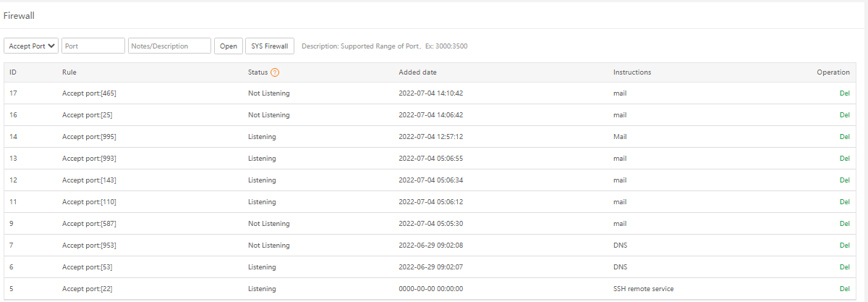Click the Port input field
The width and height of the screenshot is (868, 302).
pyautogui.click(x=93, y=46)
